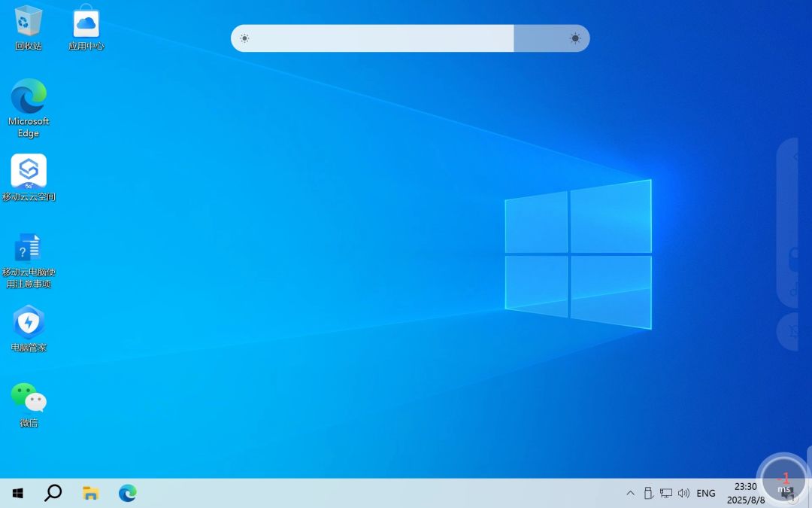Click the latency ms floating ball

(x=783, y=480)
